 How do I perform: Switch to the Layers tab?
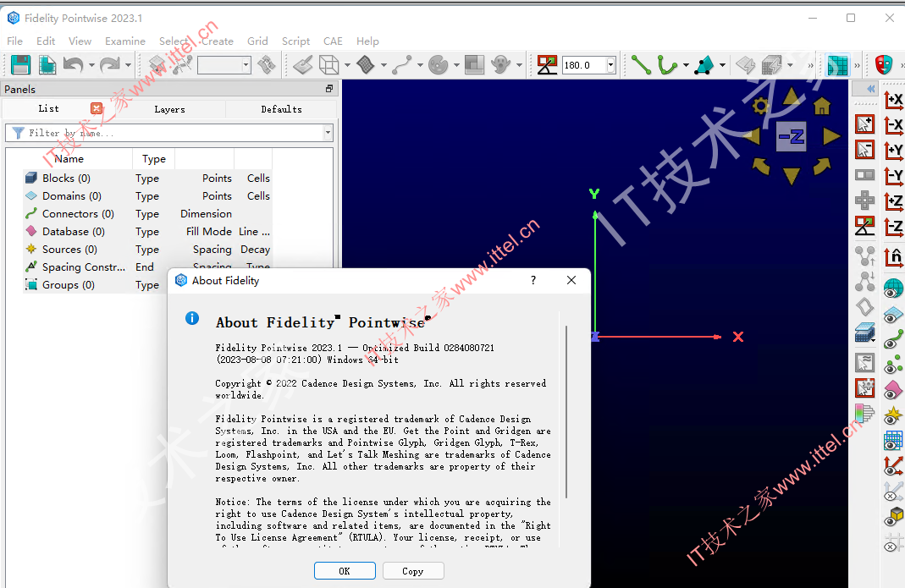point(169,109)
